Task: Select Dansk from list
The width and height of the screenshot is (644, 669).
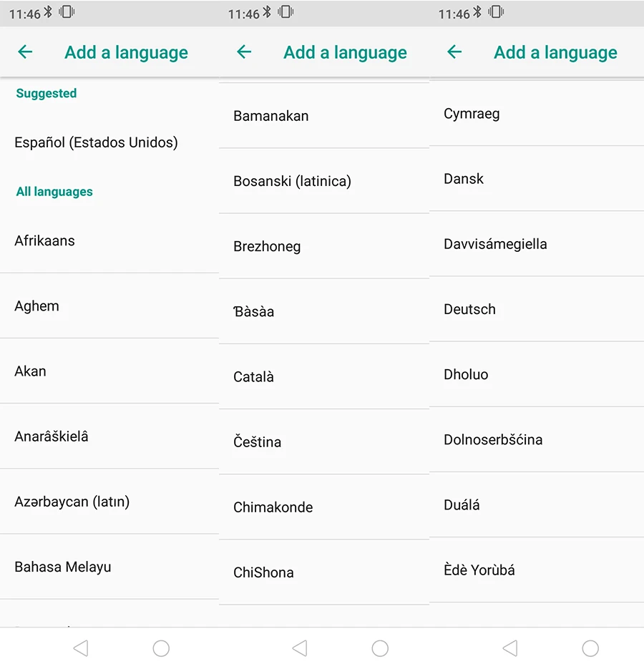Action: 537,179
